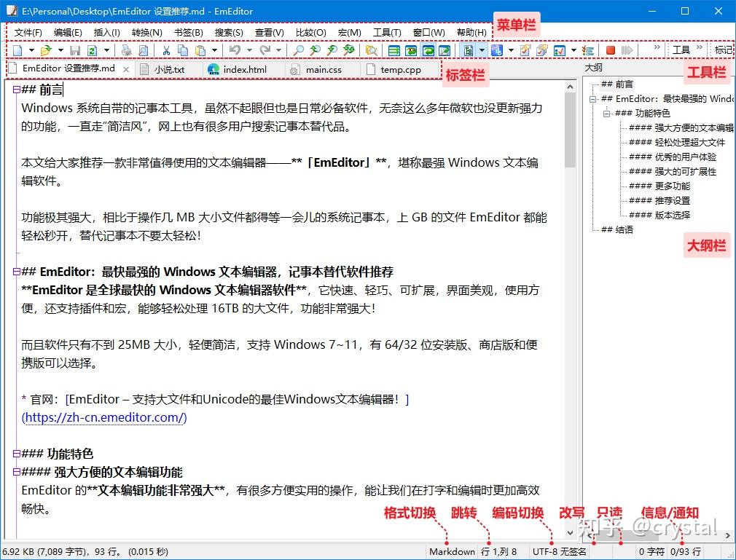The height and width of the screenshot is (560, 736).
Task: Switch to the 小说.txt tab
Action: tap(169, 69)
